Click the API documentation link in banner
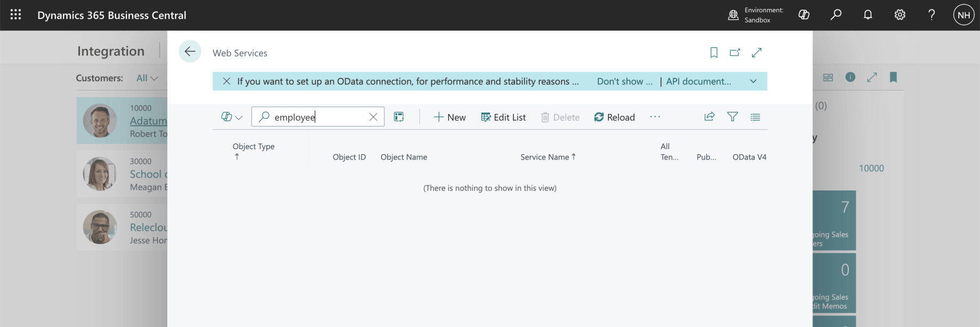Viewport: 980px width, 327px height. [698, 81]
